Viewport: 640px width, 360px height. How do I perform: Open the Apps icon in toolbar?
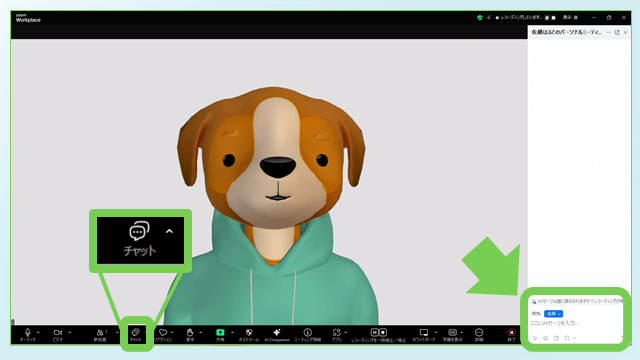point(336,335)
